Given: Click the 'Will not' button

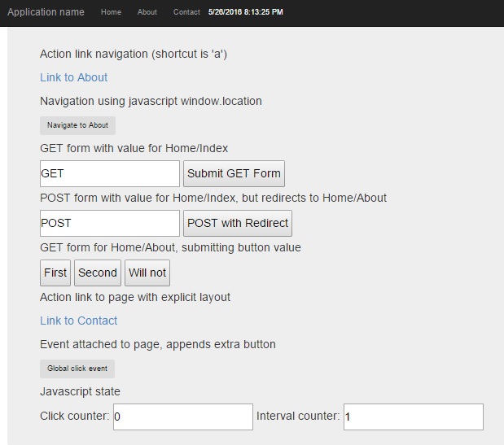Looking at the screenshot, I should [x=147, y=273].
